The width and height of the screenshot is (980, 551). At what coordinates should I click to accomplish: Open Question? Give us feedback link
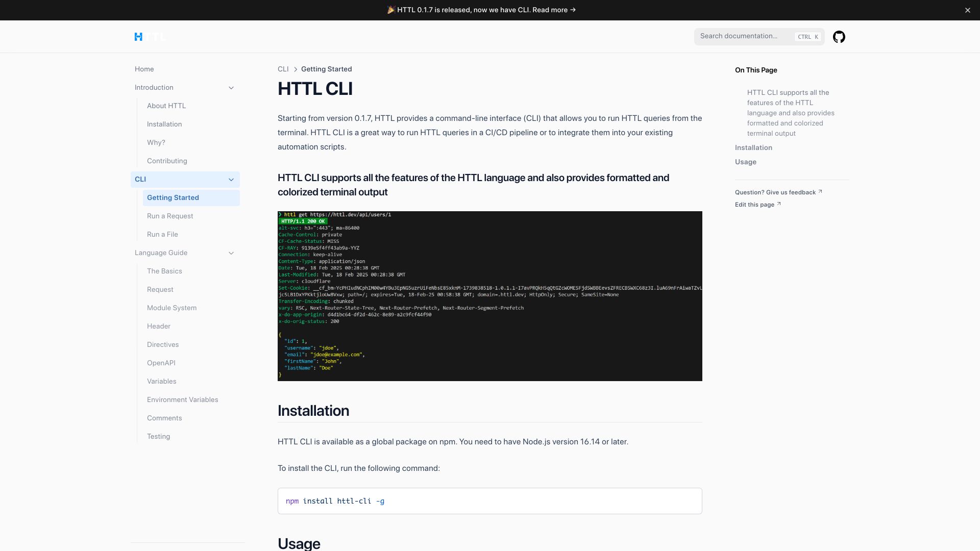(x=778, y=192)
